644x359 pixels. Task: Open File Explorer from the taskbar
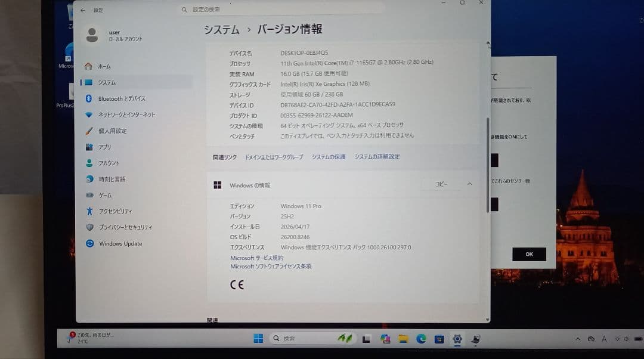403,339
